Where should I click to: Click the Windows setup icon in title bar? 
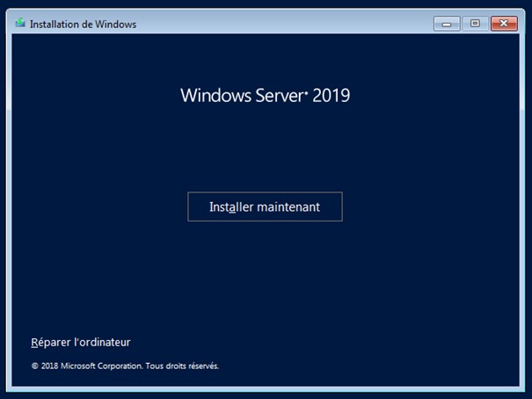click(20, 23)
